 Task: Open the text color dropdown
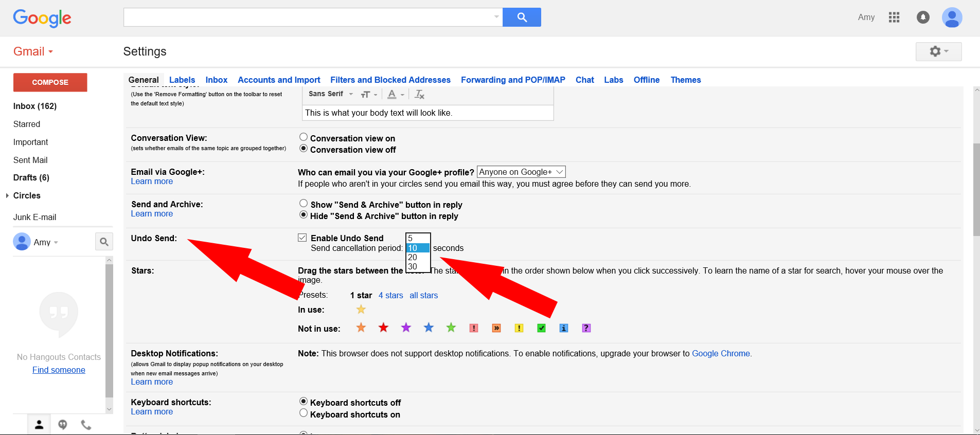[x=396, y=95]
